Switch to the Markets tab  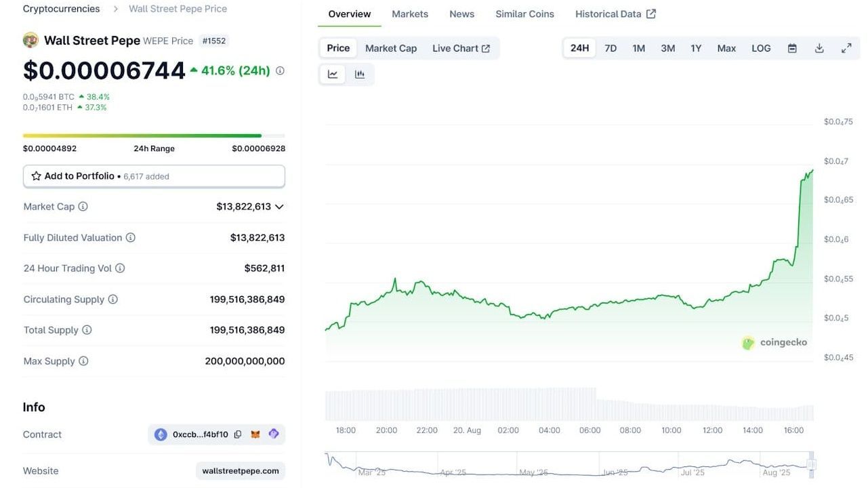pyautogui.click(x=409, y=14)
